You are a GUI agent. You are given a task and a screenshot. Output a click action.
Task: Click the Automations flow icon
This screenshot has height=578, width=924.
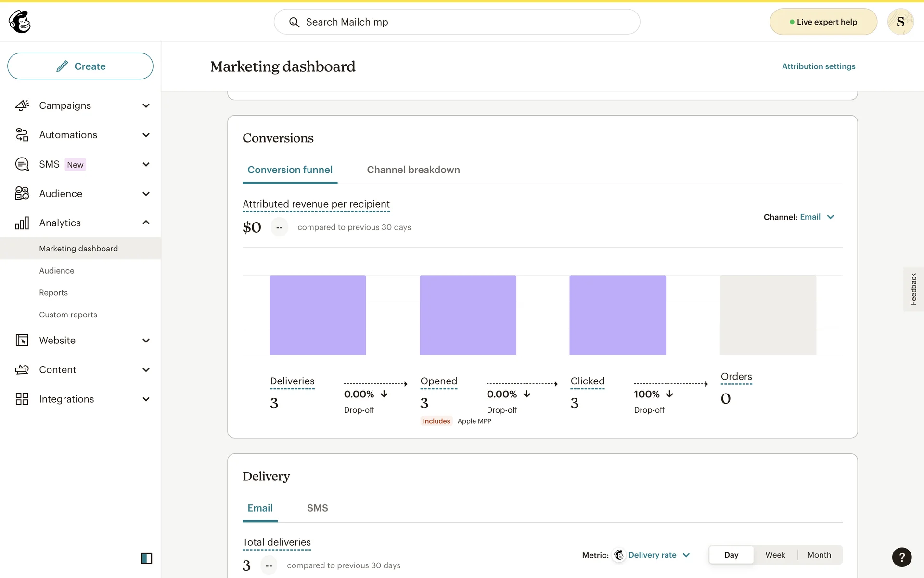[x=22, y=135]
